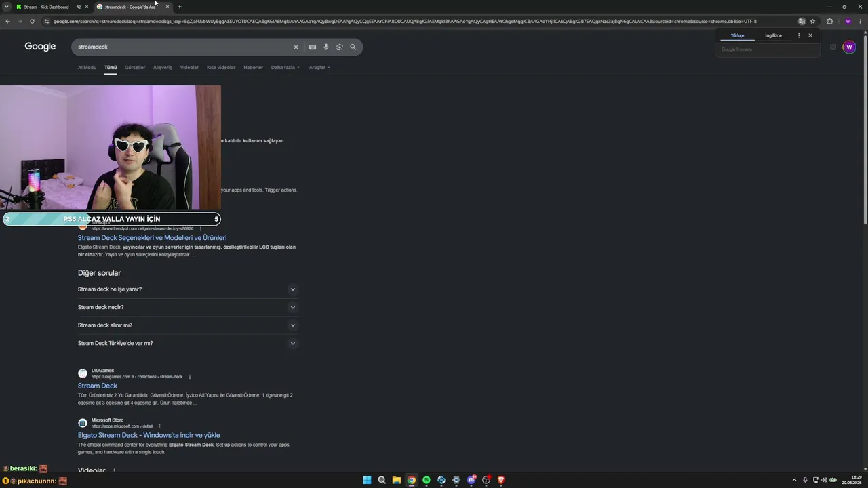Open the Chrome extensions menu
This screenshot has height=488, width=868.
pyautogui.click(x=829, y=21)
